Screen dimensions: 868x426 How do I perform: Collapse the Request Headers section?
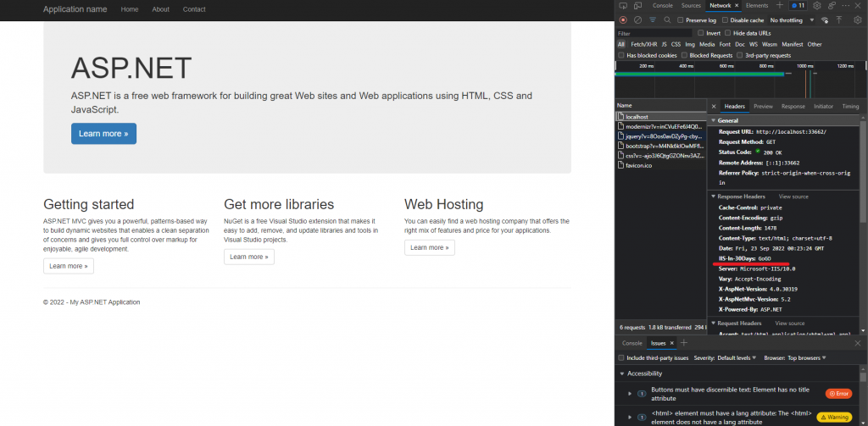coord(714,323)
